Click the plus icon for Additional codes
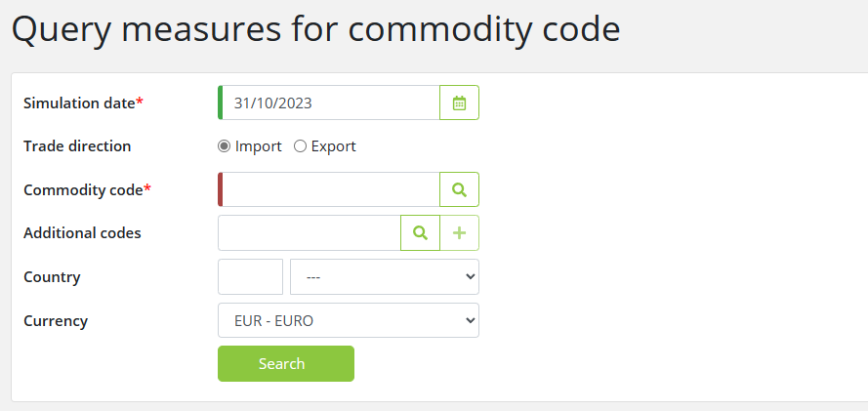 click(460, 233)
